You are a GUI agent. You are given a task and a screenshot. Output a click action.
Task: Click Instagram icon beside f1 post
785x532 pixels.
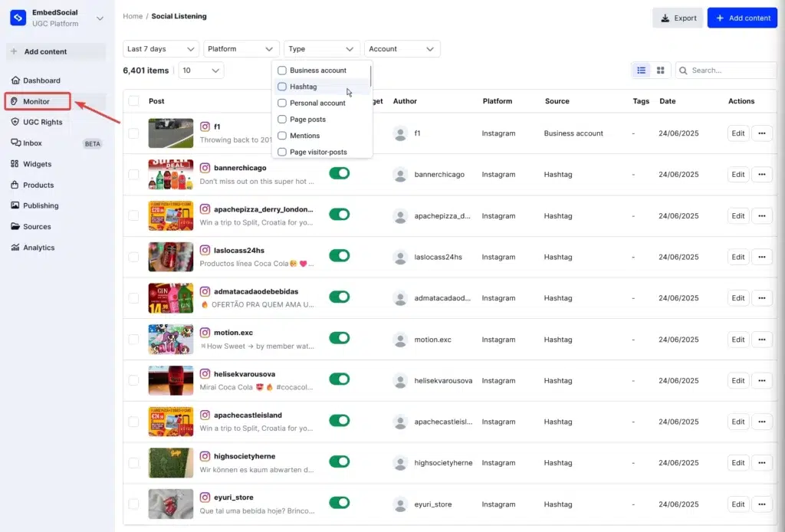[205, 126]
